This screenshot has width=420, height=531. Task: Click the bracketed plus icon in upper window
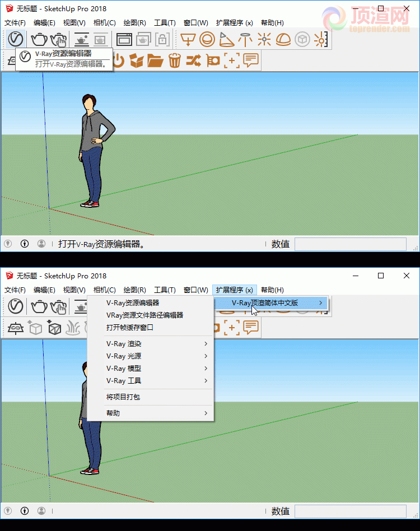tap(232, 60)
